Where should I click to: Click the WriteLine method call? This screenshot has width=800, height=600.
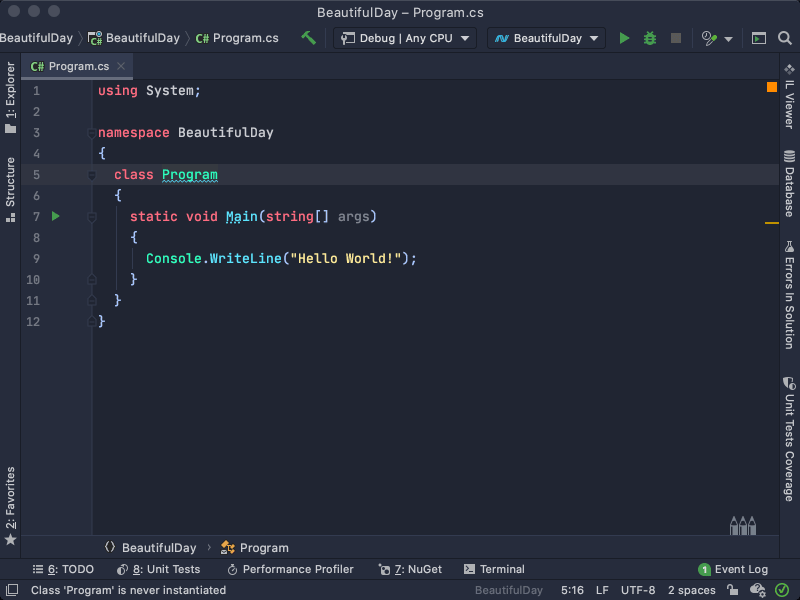point(245,259)
